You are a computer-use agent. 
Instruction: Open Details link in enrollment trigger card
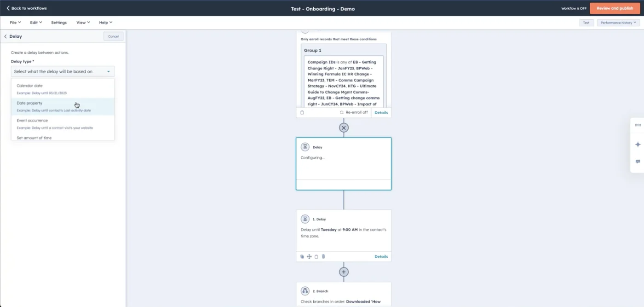(381, 113)
